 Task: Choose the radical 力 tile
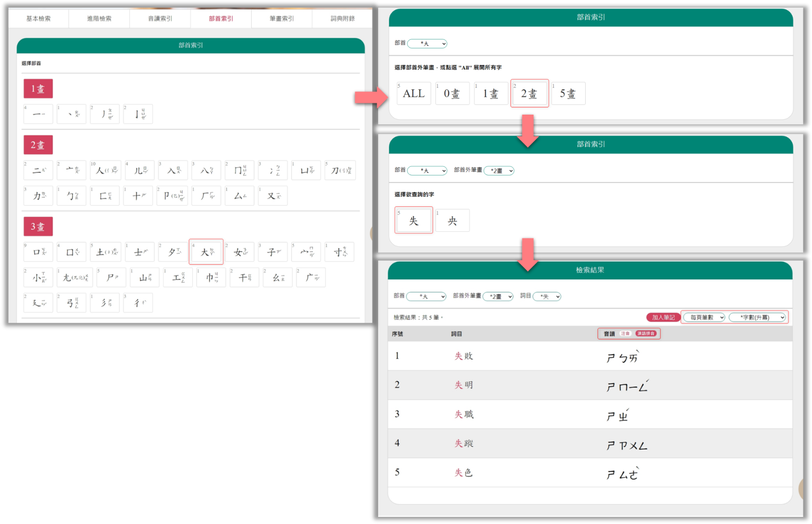click(38, 196)
